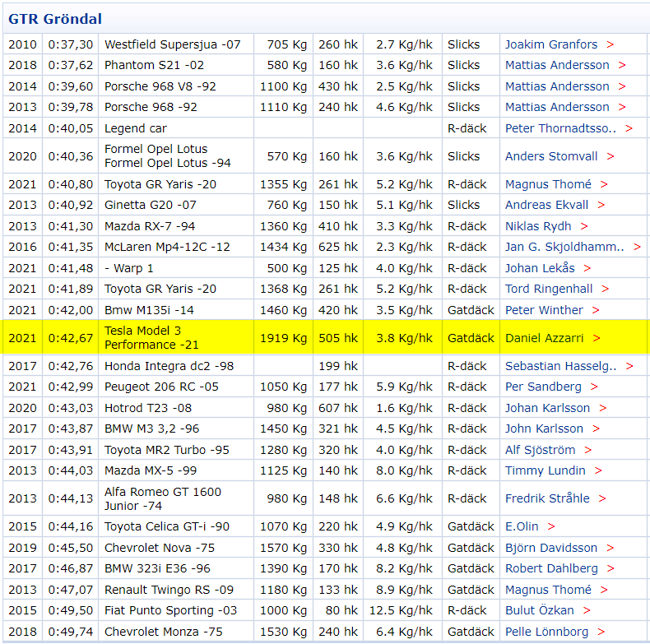Click red arrow next to Timmy Lundin
Viewport: 650px width, 644px height.
pyautogui.click(x=598, y=470)
